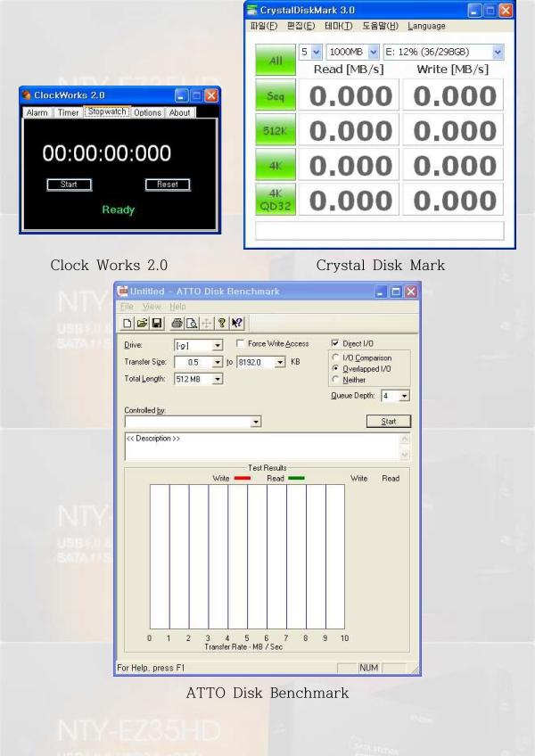This screenshot has height=756, width=535.
Task: Switch to the Timer tab in ClockWorks
Action: (68, 112)
